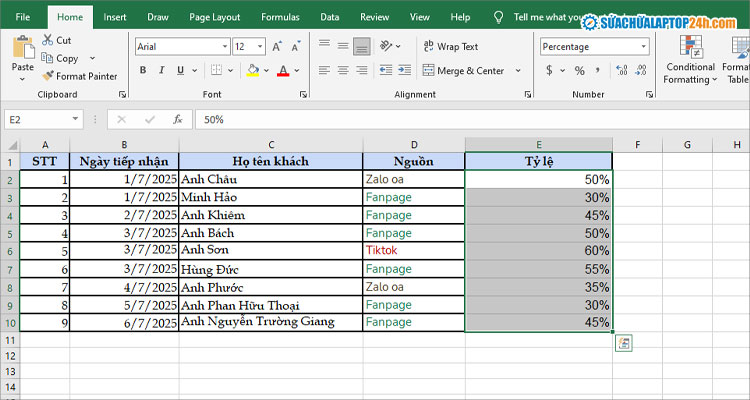Click the Percent Style icon
This screenshot has height=400, width=750.
[x=578, y=71]
